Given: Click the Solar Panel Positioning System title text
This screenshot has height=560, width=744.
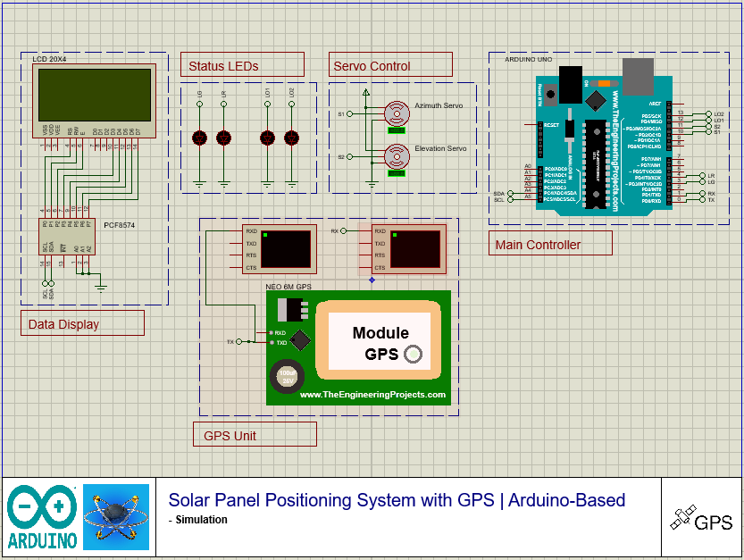Looking at the screenshot, I should point(397,500).
